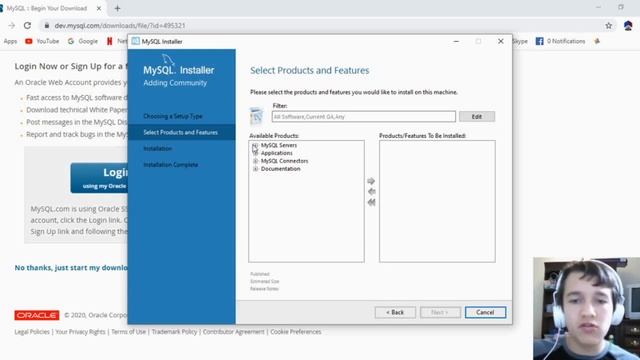
Task: Click the Chrome address bar URL
Action: [120, 25]
